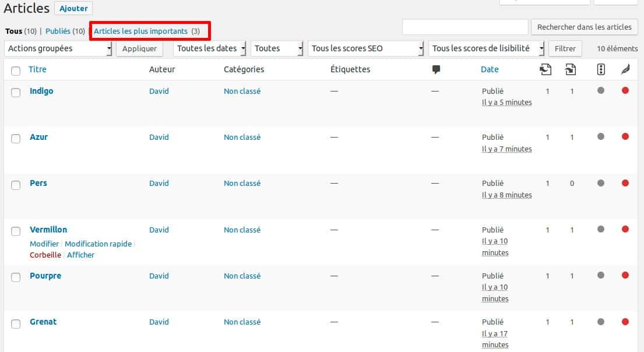Click the Yoast outgoing links column icon

569,69
